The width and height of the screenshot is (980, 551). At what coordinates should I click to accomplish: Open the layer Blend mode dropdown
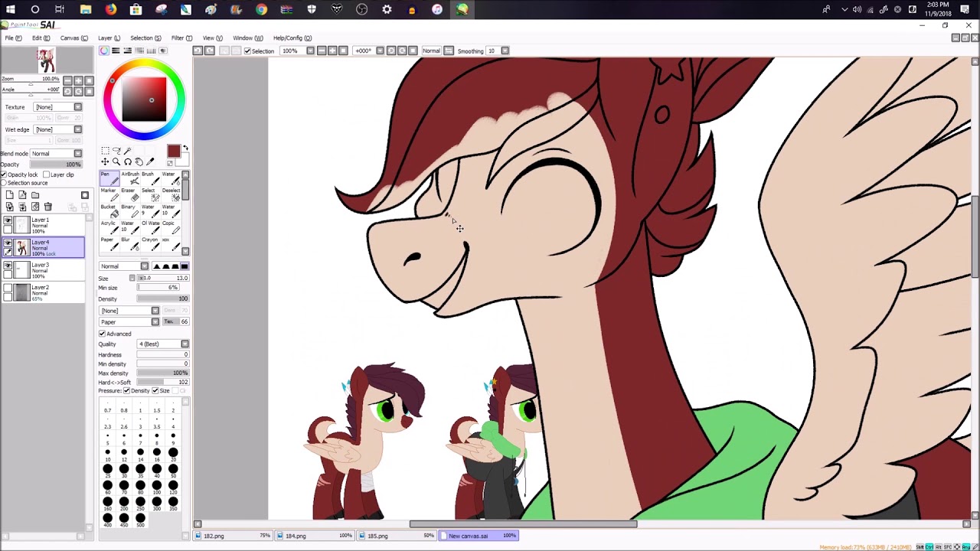pos(56,153)
